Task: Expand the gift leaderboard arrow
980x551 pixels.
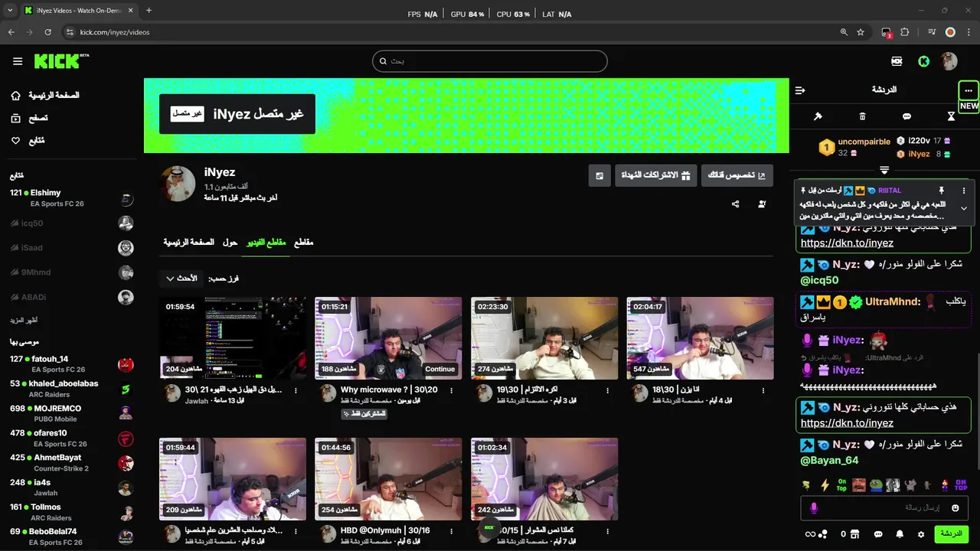Action: [884, 170]
